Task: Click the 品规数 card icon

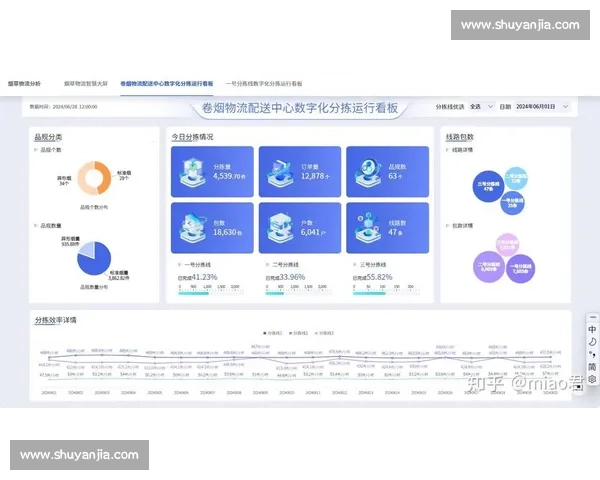Action: tap(368, 173)
